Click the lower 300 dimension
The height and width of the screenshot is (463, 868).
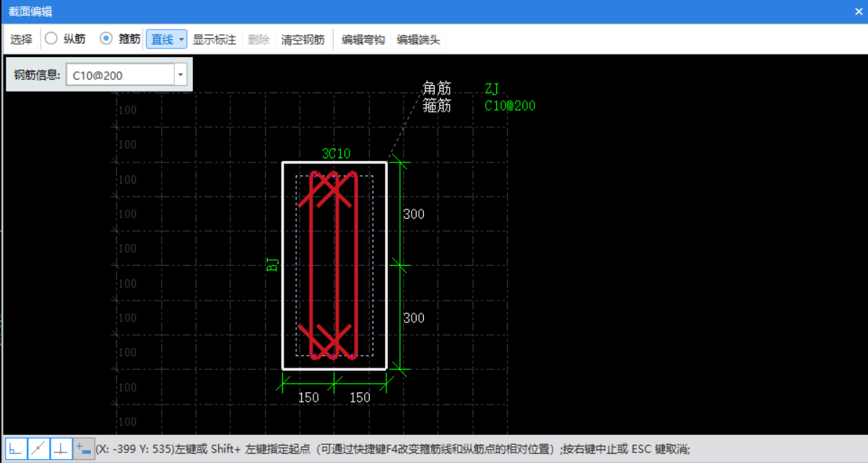(414, 318)
